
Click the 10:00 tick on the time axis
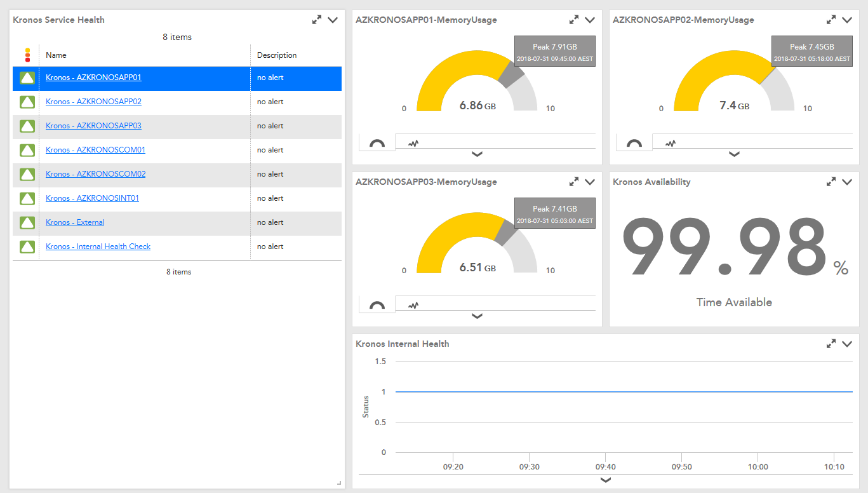click(758, 467)
